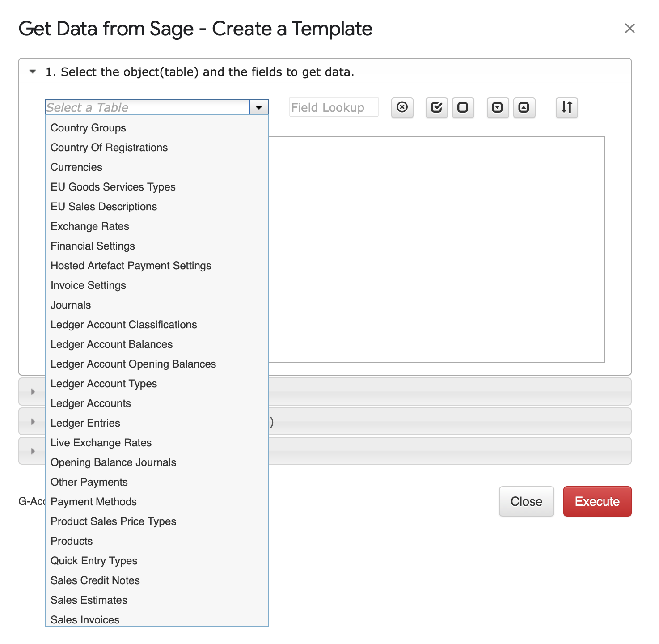The height and width of the screenshot is (644, 659).
Task: Close the dialog with the X icon
Action: [x=629, y=28]
